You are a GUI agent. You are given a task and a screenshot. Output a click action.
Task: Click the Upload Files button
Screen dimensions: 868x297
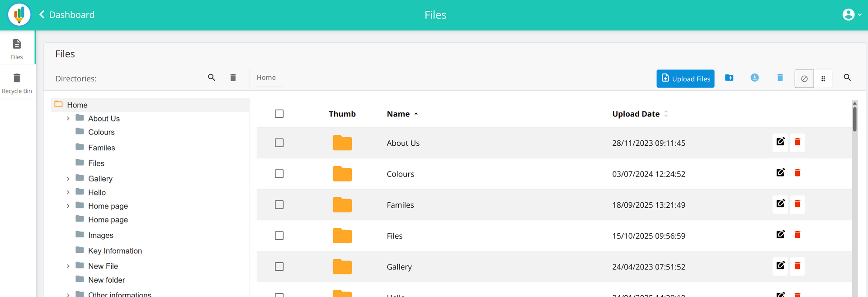click(x=685, y=79)
